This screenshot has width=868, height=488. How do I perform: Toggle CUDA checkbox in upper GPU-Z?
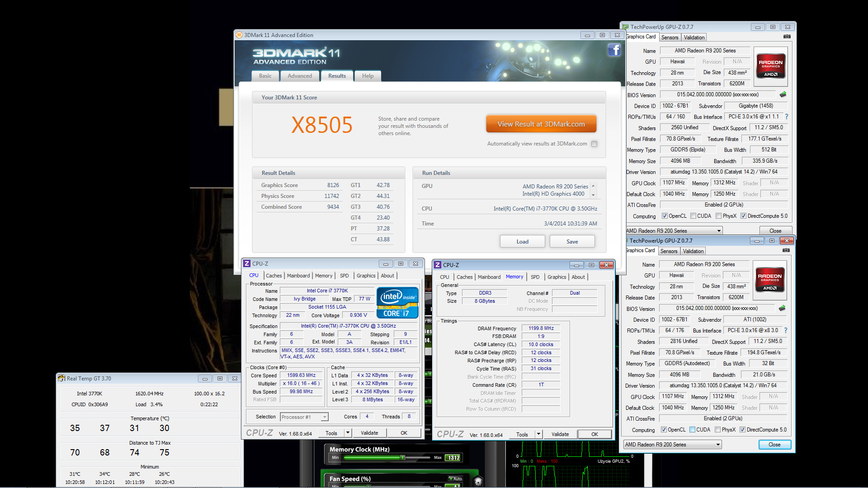tap(693, 216)
